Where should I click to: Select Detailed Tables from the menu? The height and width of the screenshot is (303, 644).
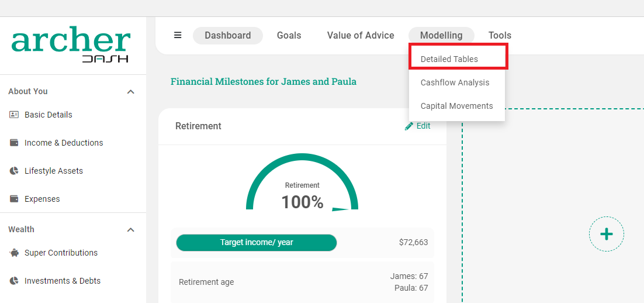coord(449,59)
